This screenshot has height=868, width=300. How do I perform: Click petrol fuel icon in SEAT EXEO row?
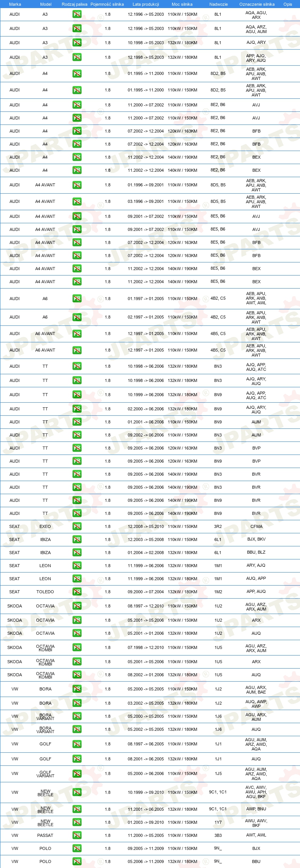tap(77, 526)
